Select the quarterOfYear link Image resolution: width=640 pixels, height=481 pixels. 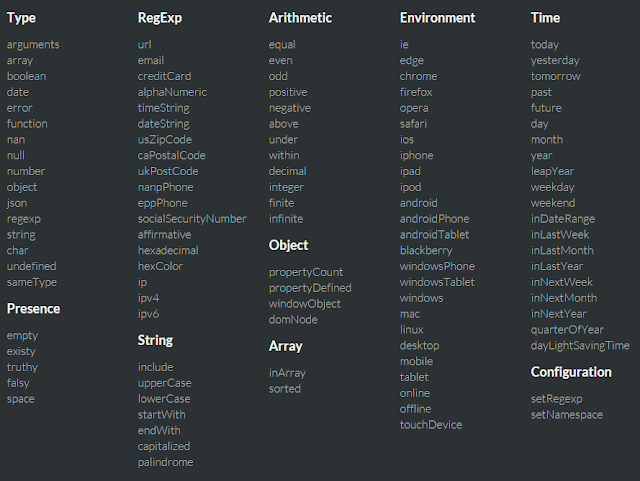567,330
